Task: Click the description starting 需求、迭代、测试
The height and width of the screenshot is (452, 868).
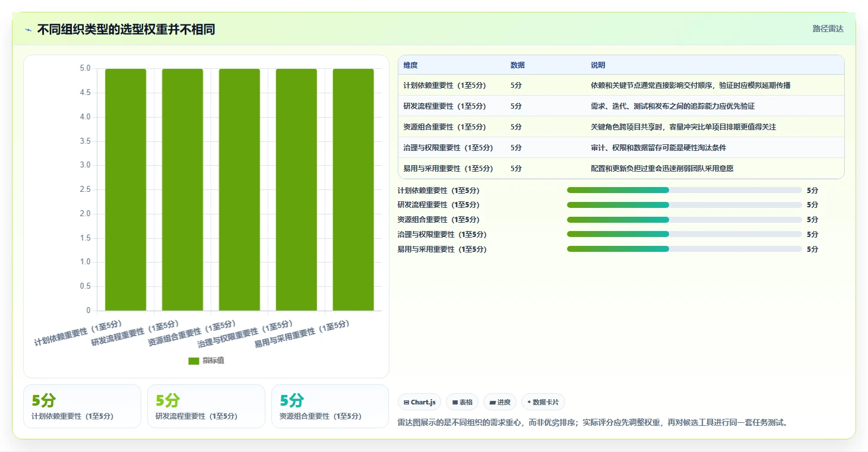Action: [x=673, y=106]
